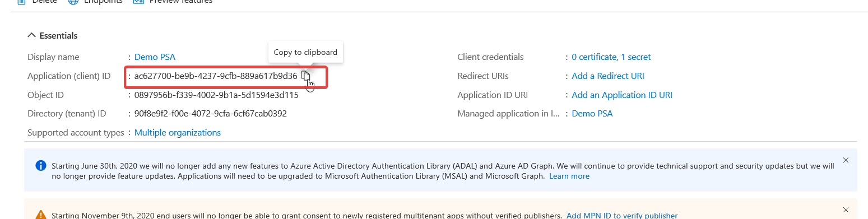Select Application client ID value ac627700-be9b-4237-9cfb-889a617b9d36
The height and width of the screenshot is (219, 868).
[216, 76]
